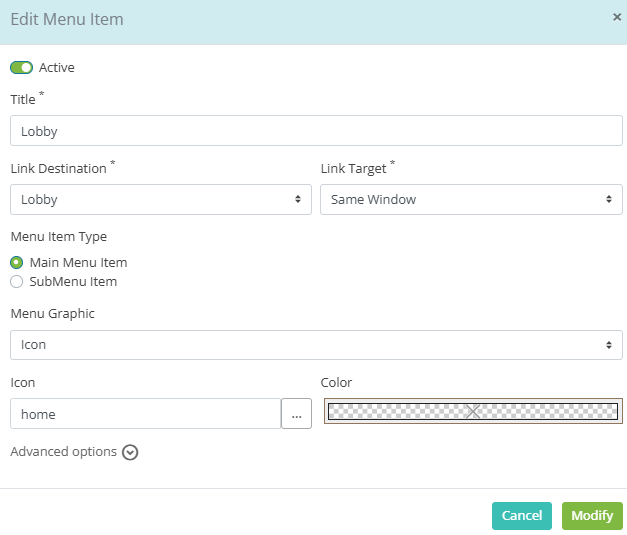Click the Link Target dropdown arrows
The image size is (627, 535).
point(609,199)
